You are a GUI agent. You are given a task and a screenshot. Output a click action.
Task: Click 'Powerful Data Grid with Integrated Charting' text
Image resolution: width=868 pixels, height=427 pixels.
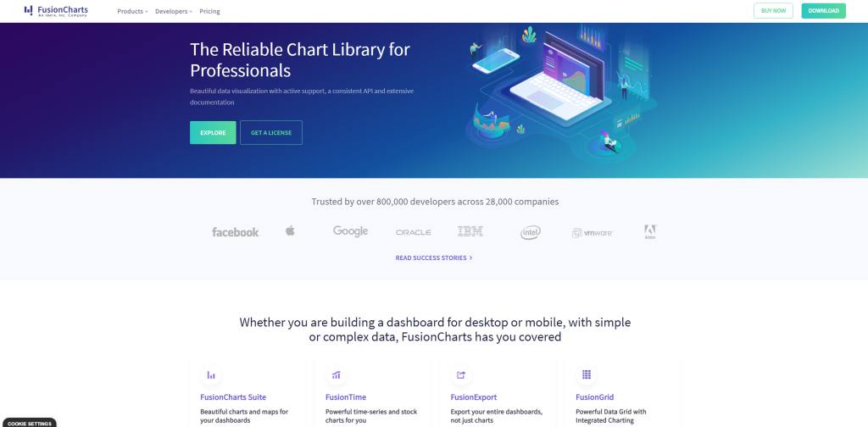[x=610, y=416]
